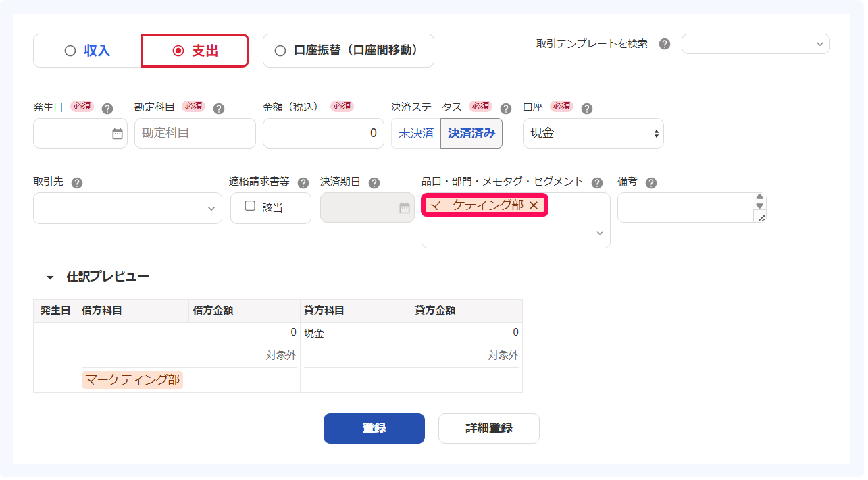The image size is (868, 480).
Task: Open the 取引テンプレートを検索 dropdown
Action: point(755,44)
